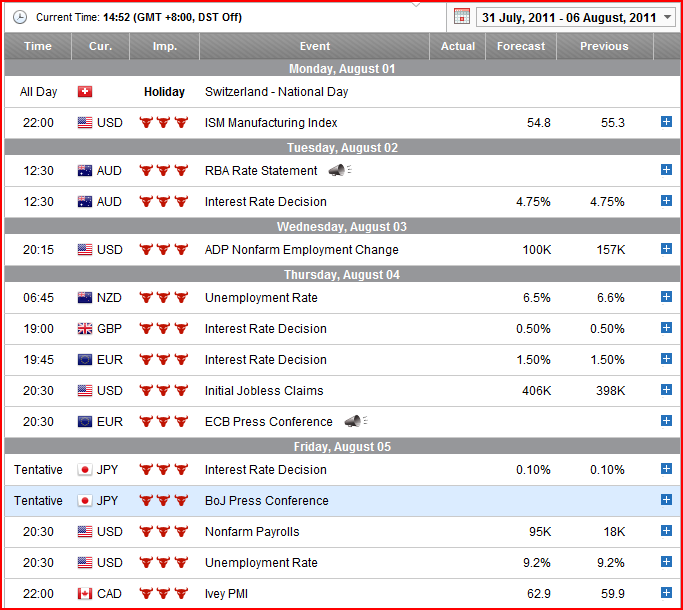This screenshot has height=610, width=683.
Task: Click the US flag in ADP Nonfarm row
Action: [85, 250]
